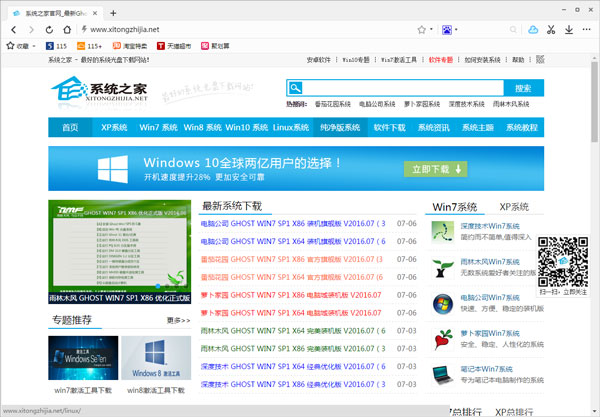Click the 系统之家 site logo
This screenshot has width=600, height=417.
[x=100, y=95]
